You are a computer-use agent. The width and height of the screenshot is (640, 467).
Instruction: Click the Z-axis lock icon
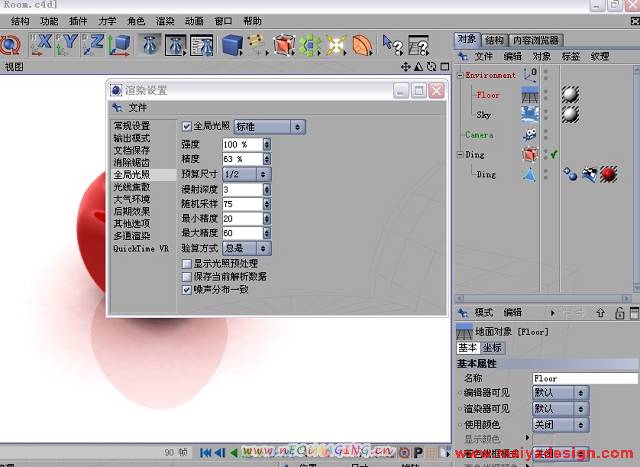[x=93, y=44]
